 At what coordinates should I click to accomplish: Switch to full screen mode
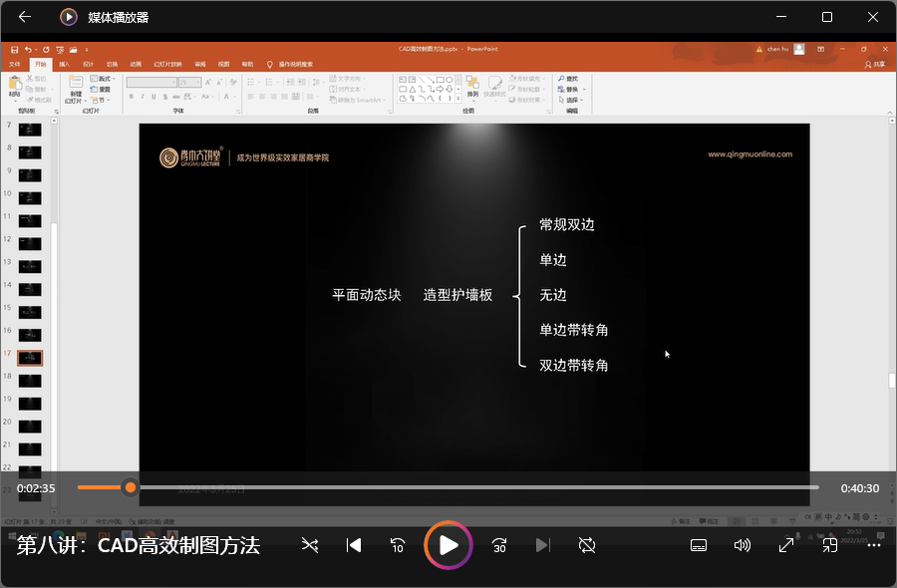pos(786,545)
